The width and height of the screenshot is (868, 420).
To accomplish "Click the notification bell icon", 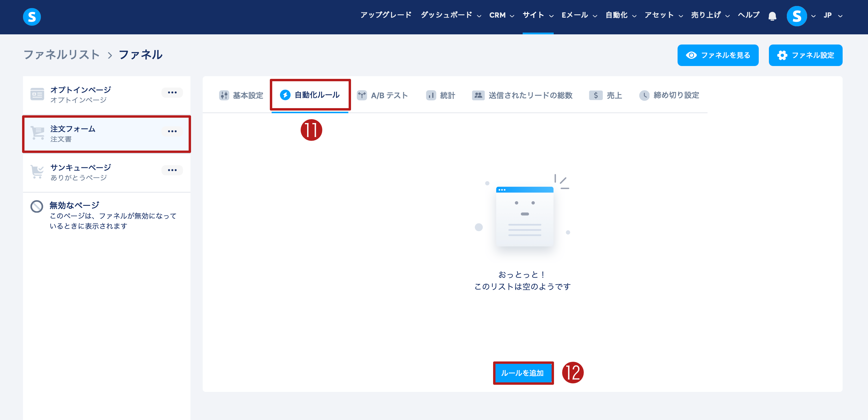I will point(772,16).
